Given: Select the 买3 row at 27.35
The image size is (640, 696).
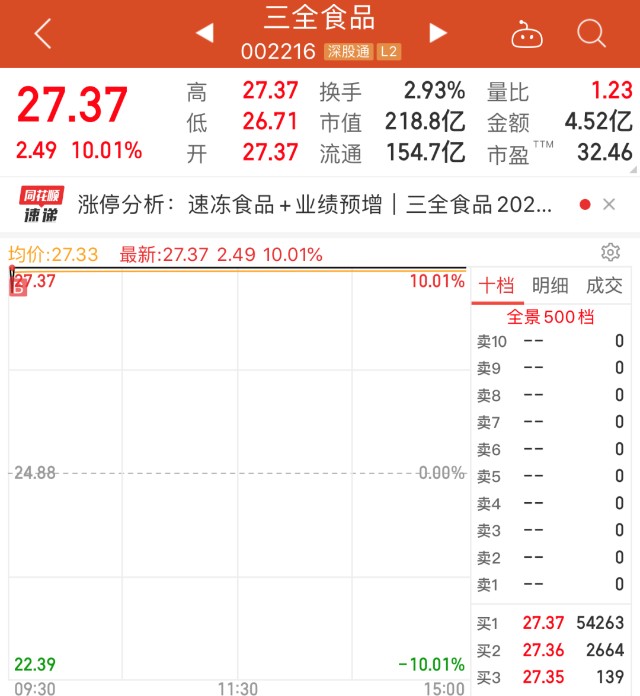Looking at the screenshot, I should tap(550, 677).
